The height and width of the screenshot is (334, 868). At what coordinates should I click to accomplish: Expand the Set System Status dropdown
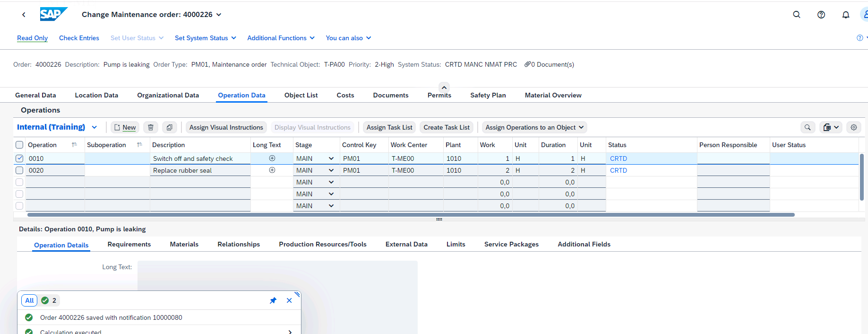[205, 38]
